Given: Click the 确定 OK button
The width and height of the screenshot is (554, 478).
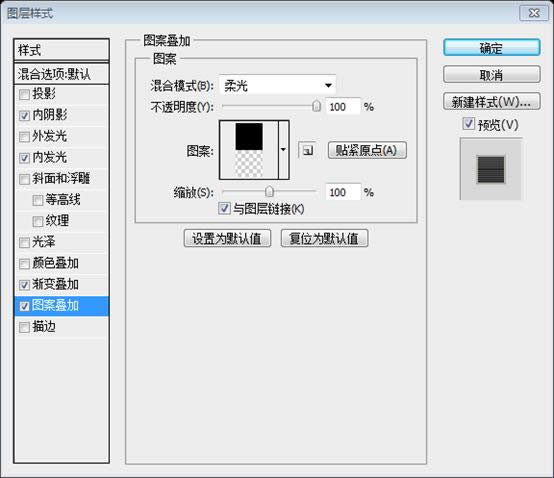Looking at the screenshot, I should [x=491, y=48].
